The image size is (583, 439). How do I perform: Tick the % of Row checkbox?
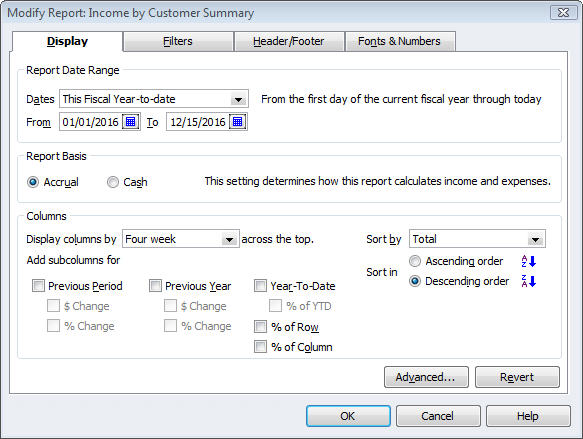(260, 327)
